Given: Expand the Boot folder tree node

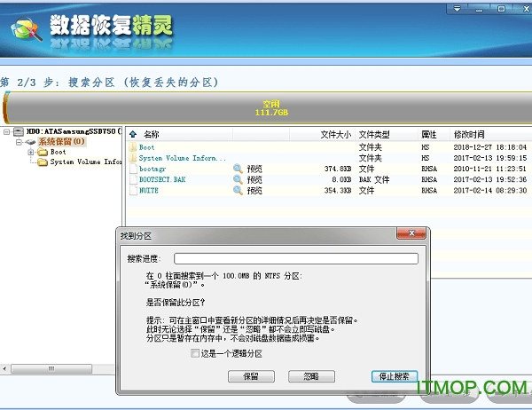Looking at the screenshot, I should click(x=31, y=152).
